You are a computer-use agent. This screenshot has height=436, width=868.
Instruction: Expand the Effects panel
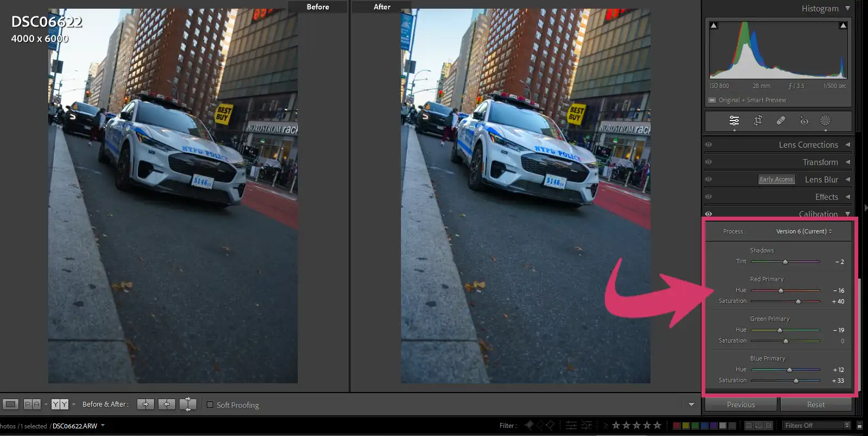pyautogui.click(x=826, y=197)
